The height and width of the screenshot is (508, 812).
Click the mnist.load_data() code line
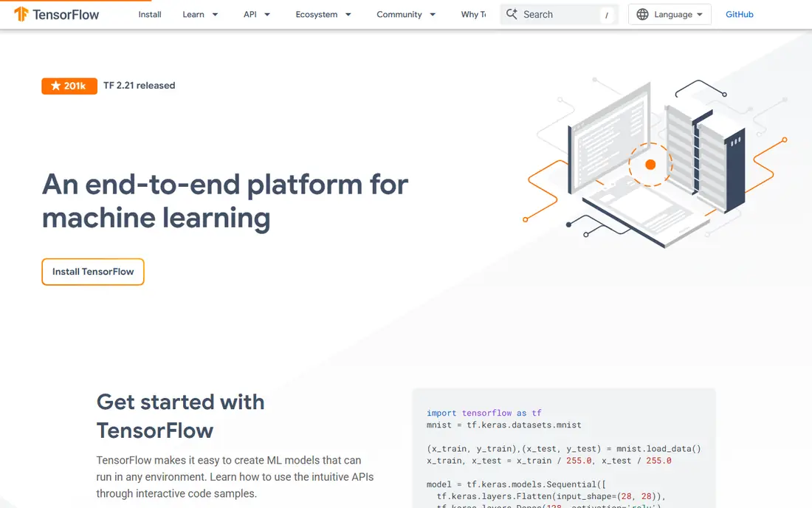(563, 448)
